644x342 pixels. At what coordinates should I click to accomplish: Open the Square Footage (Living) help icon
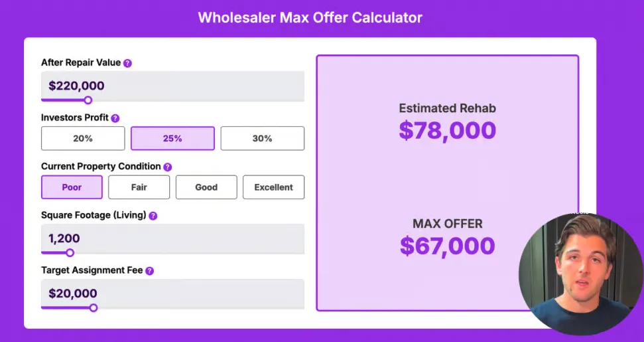point(153,216)
